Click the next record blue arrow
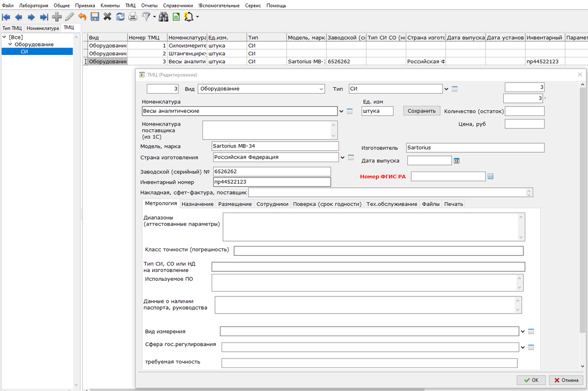This screenshot has width=588, height=391. click(x=31, y=17)
